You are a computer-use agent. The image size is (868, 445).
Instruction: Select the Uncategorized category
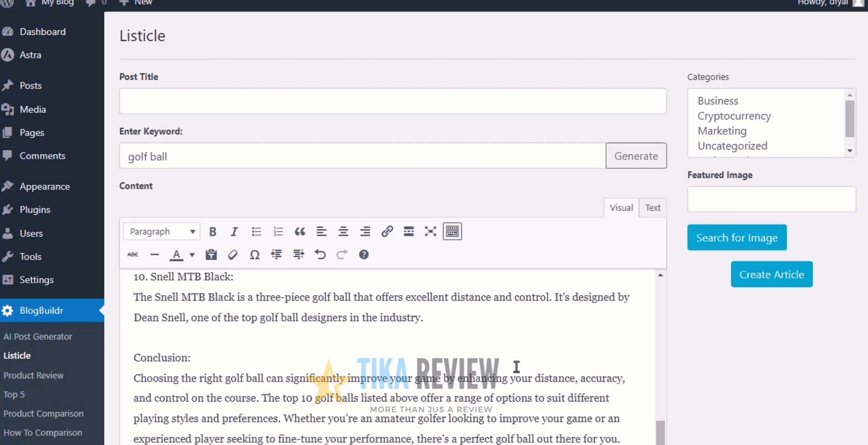[x=732, y=146]
